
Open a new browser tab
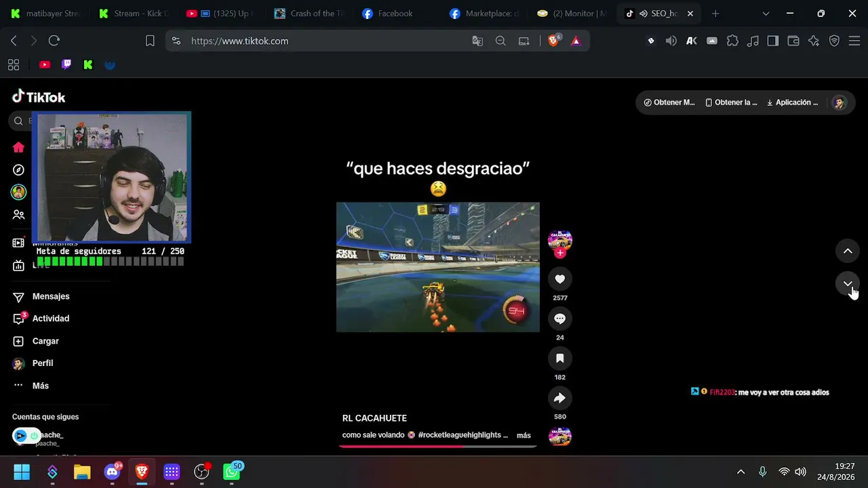(x=715, y=14)
